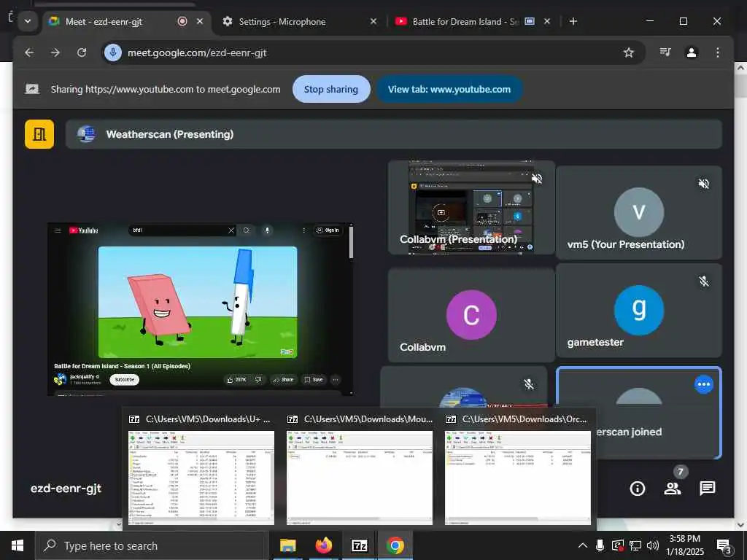Close the Battle for Dream Island tab
This screenshot has width=747, height=560.
[x=547, y=21]
